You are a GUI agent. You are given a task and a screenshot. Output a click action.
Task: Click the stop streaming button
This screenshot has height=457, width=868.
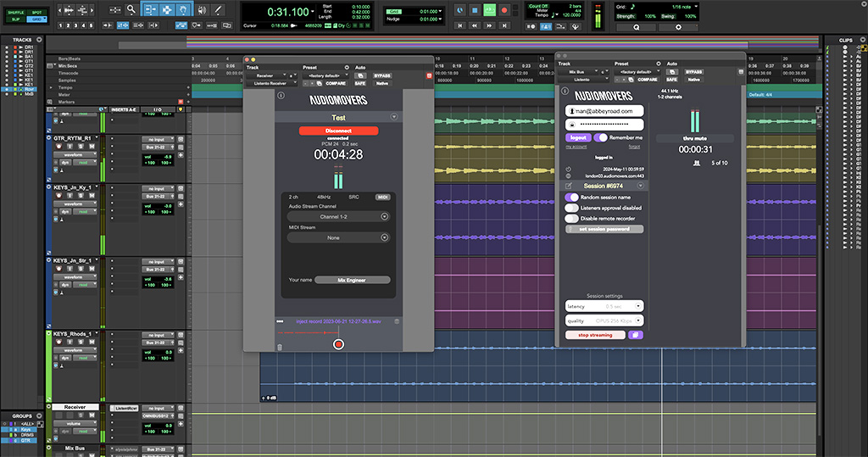point(595,335)
